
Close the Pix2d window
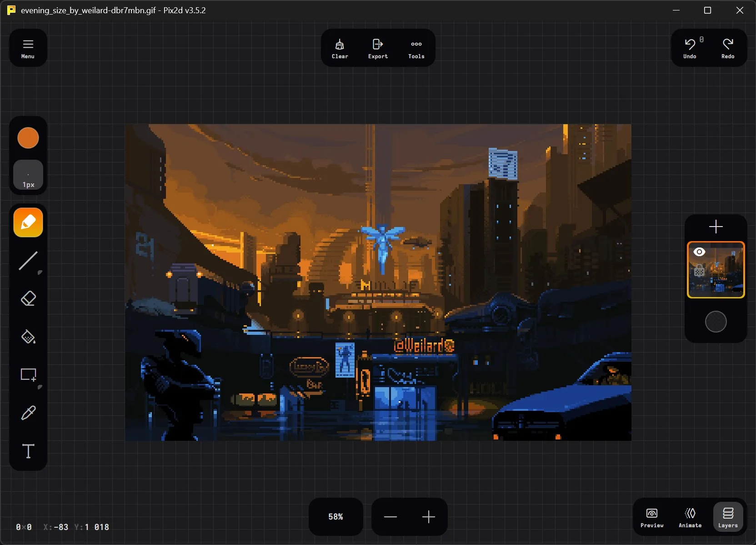click(740, 10)
